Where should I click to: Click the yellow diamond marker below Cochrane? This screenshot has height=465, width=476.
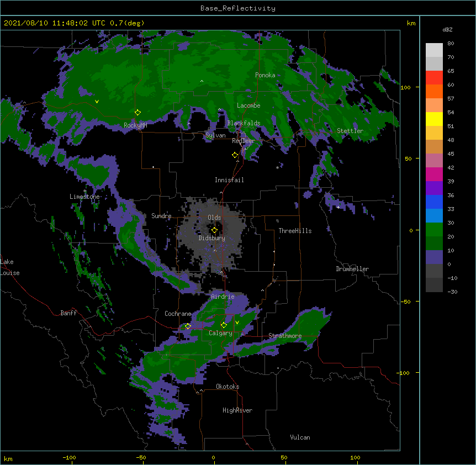[188, 326]
